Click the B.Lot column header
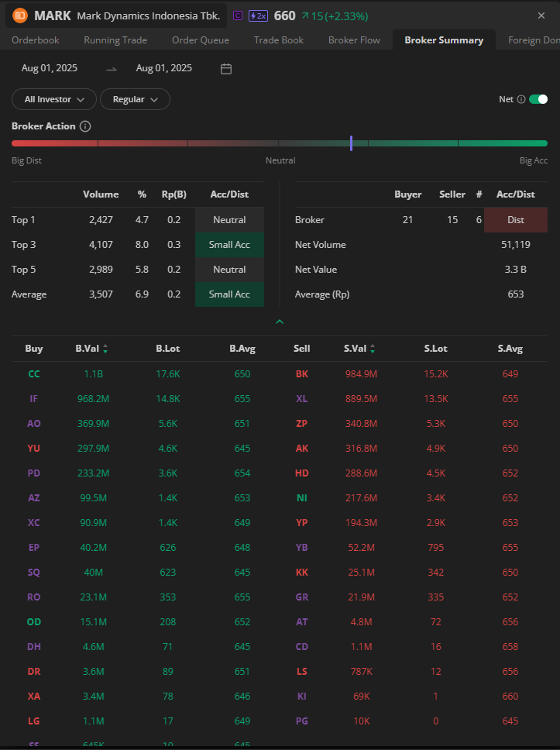The width and height of the screenshot is (560, 750). click(168, 349)
